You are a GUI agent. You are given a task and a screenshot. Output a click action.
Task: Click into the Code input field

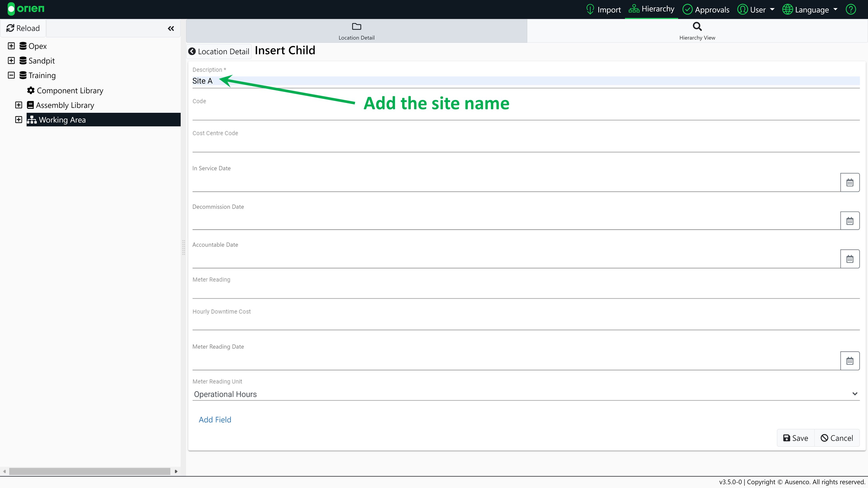point(526,113)
